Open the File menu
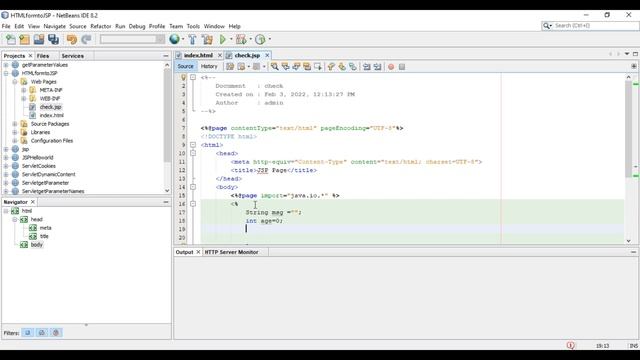 [x=6, y=26]
